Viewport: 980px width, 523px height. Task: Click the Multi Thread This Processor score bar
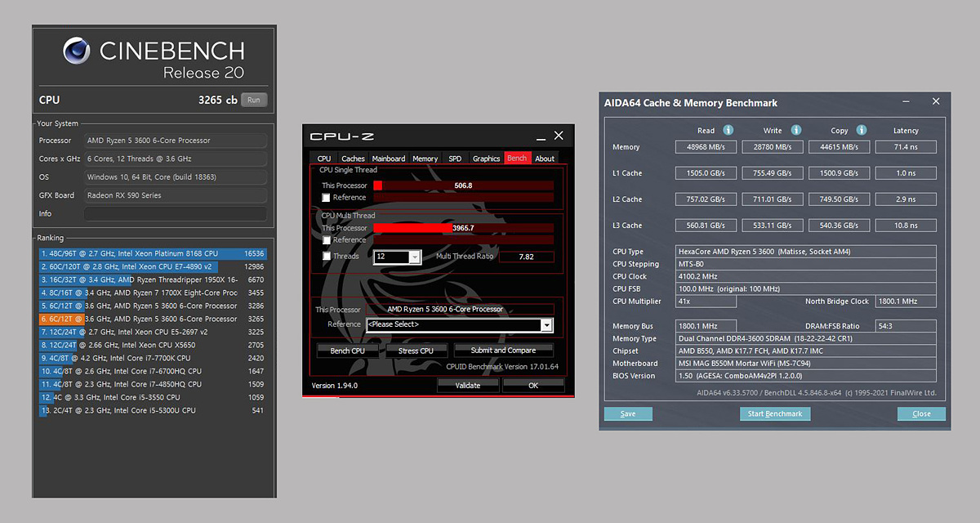click(463, 228)
